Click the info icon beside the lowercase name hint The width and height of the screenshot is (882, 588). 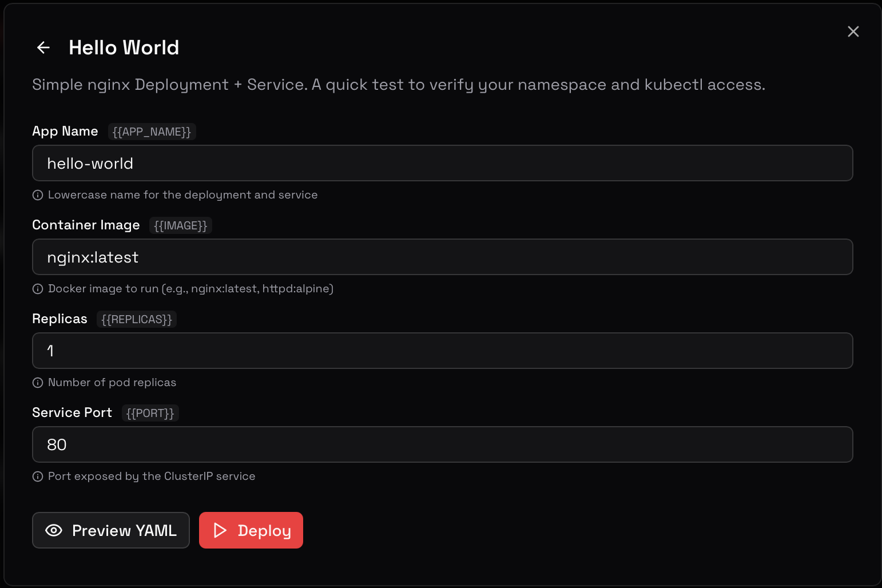coord(38,195)
